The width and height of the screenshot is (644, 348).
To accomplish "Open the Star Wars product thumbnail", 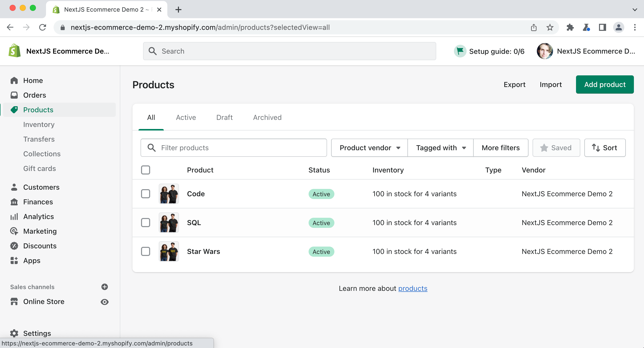I will (x=169, y=251).
